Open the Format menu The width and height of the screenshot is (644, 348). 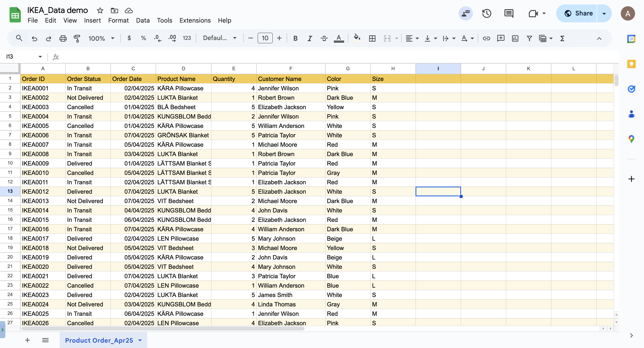pos(118,21)
